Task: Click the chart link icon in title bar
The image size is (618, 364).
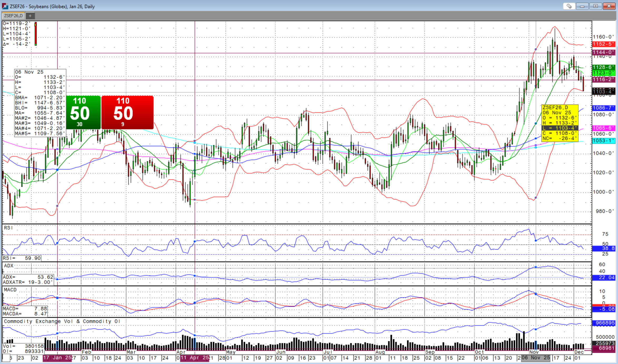Action: [569, 6]
